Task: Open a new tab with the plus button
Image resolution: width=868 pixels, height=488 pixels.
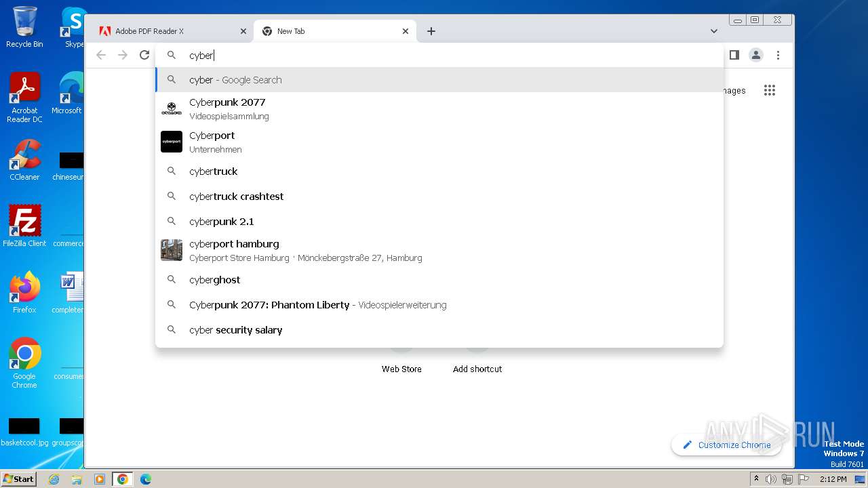Action: click(x=431, y=31)
